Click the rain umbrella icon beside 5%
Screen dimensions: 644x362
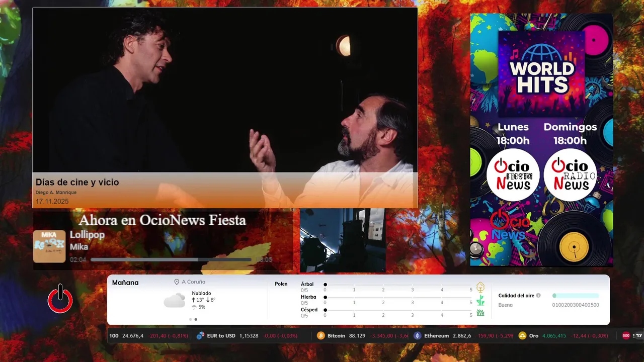(194, 307)
